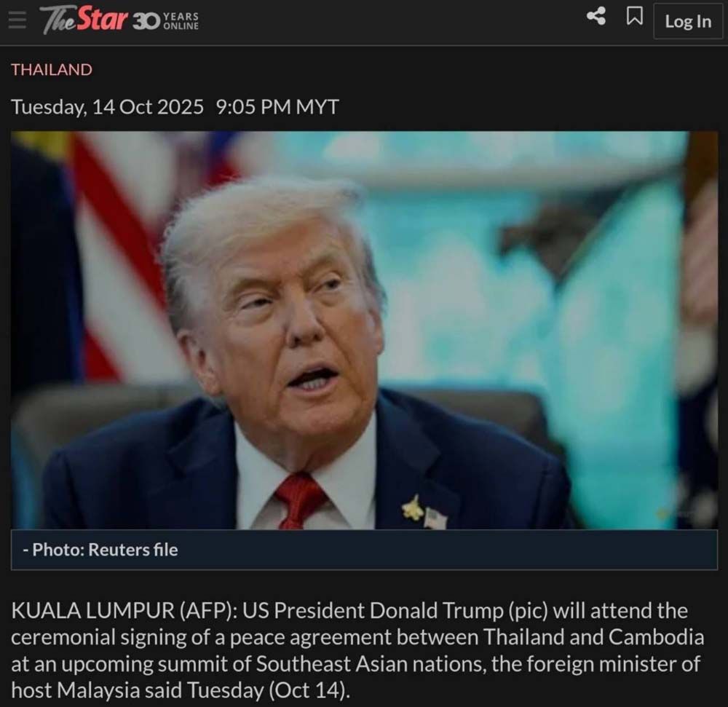Click the (Oct 14) text ending paragraph
Viewport: 728px width, 707px height.
click(309, 690)
